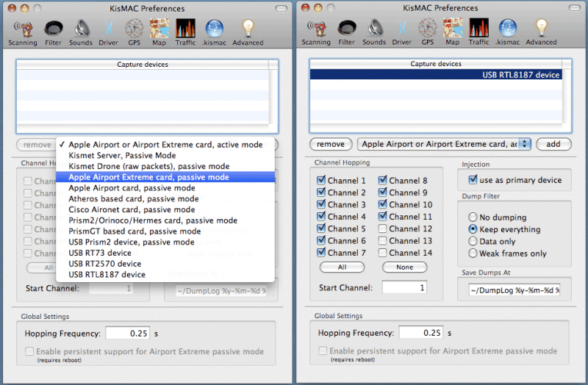Screen dimensions: 588x385
Task: Open .kismac preferences in right window
Action: 507,32
